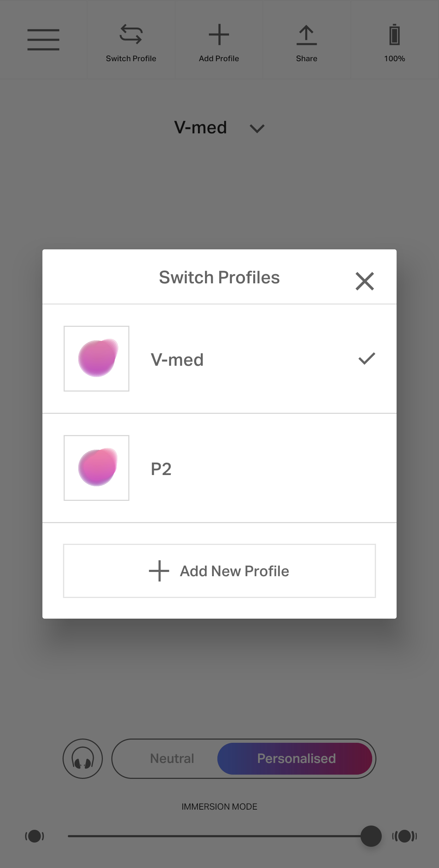Tap the headphones icon button

click(x=83, y=758)
